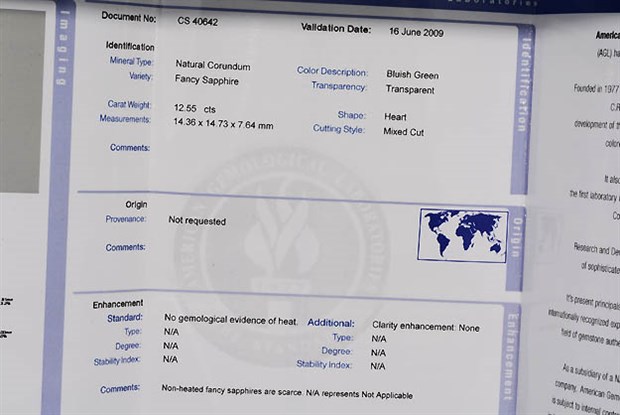This screenshot has height=415, width=620.
Task: Click the Color Description: label
Action: 333,72
